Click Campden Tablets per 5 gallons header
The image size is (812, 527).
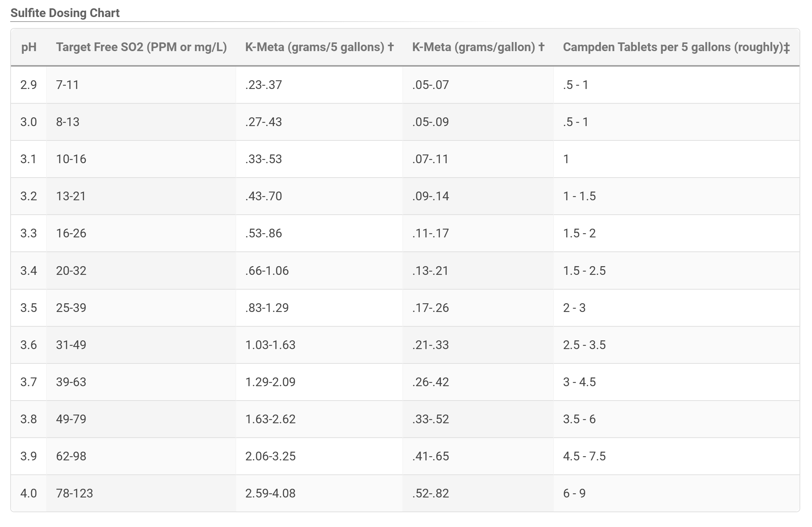tap(676, 47)
